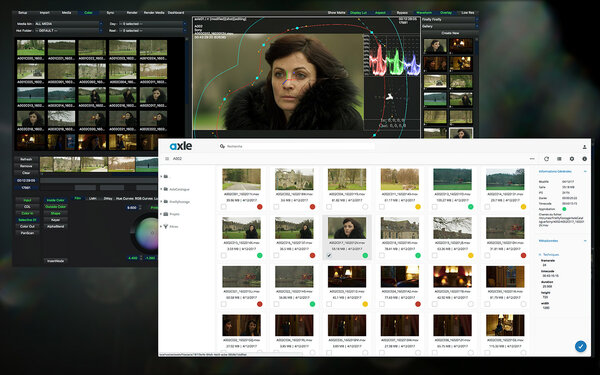Click the Refresh button beside the filmstrip
This screenshot has width=600, height=375.
pyautogui.click(x=26, y=159)
